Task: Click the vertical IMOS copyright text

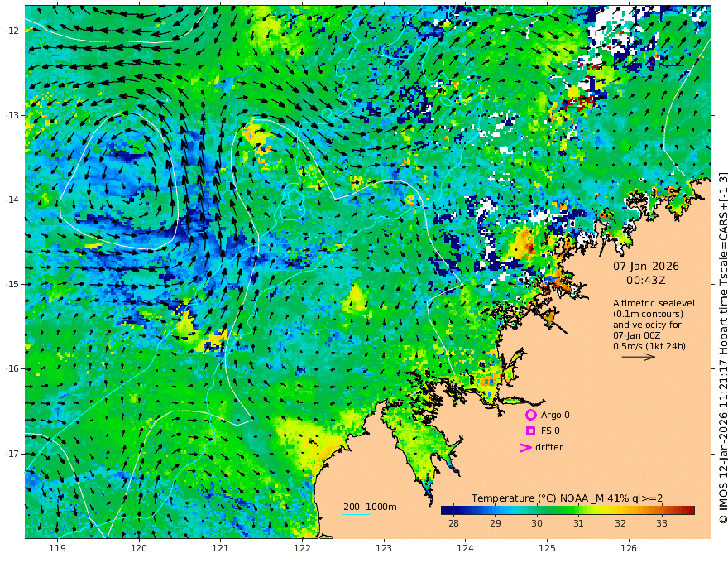Action: [722, 349]
